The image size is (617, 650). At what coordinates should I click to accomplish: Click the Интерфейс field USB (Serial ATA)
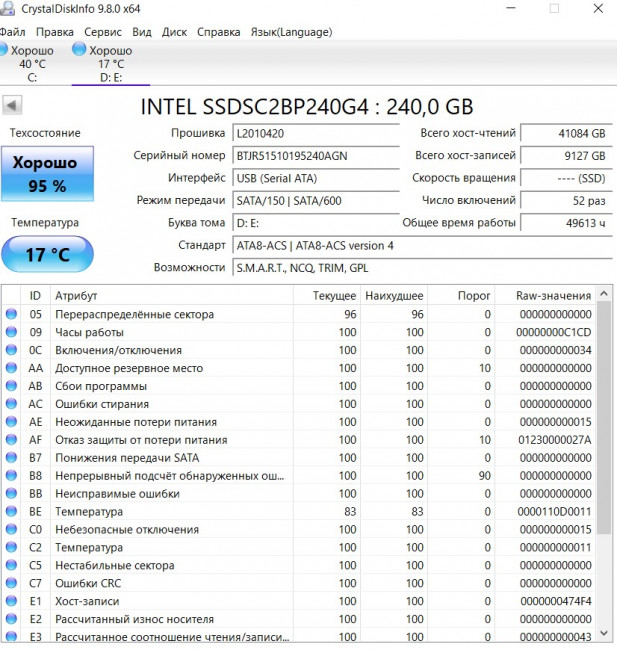tap(316, 178)
